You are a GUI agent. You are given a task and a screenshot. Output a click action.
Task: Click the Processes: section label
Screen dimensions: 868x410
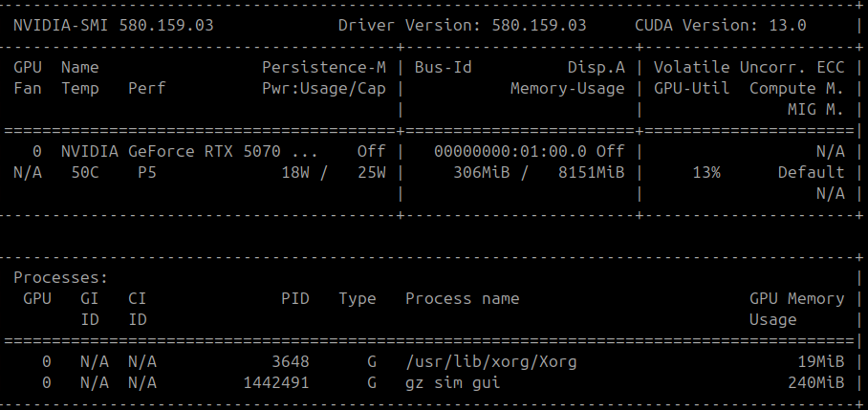point(61,278)
